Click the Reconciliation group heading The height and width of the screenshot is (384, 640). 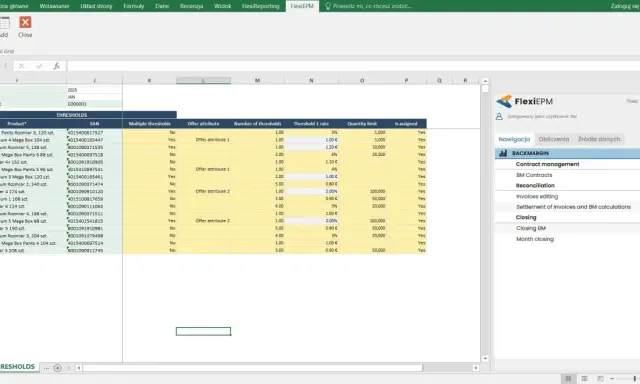pos(535,185)
